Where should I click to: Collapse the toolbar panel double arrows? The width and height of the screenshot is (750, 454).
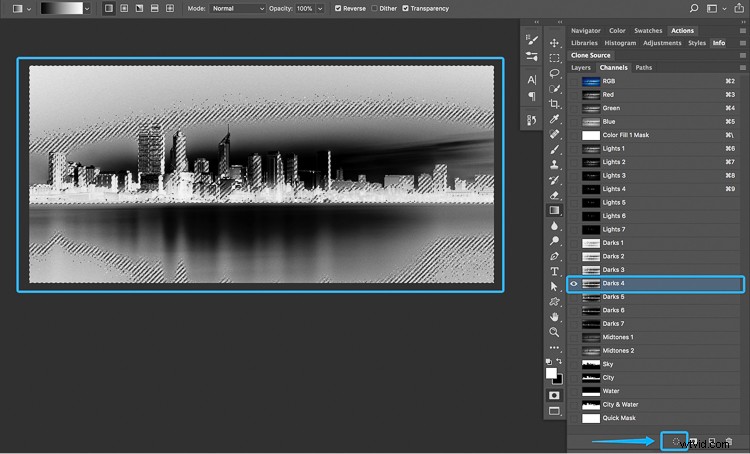point(560,22)
